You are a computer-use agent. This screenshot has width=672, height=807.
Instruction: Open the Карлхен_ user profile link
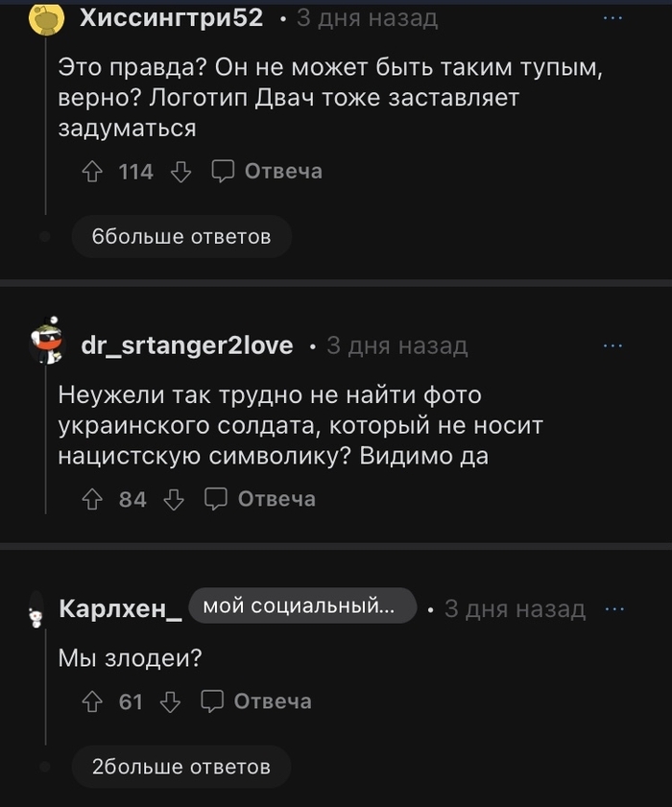coord(121,609)
